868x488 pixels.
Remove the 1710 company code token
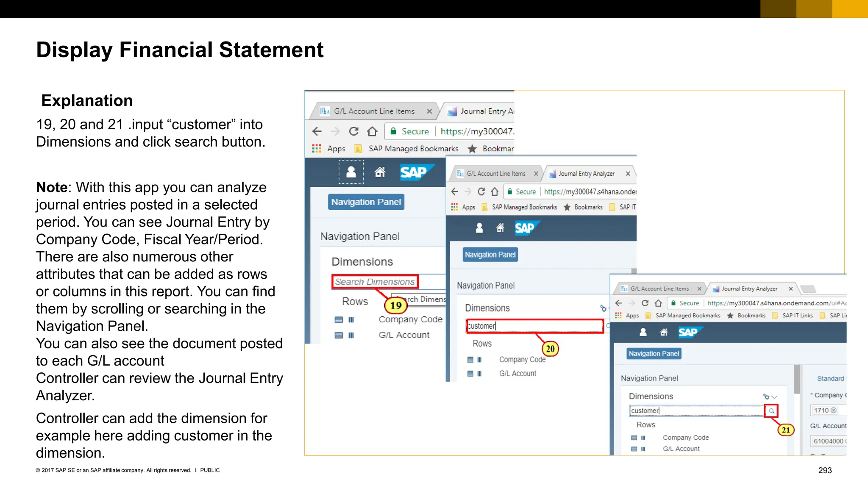(833, 410)
